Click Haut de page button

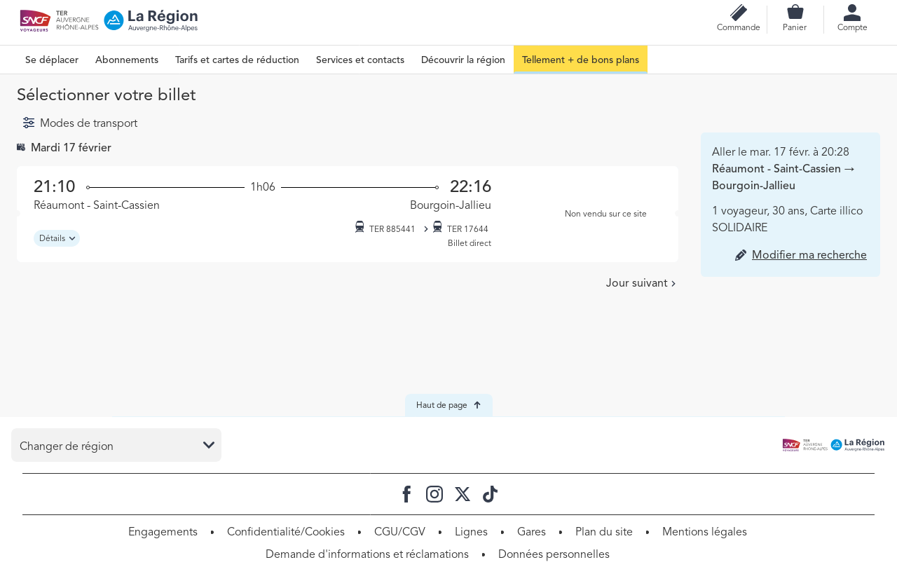coord(448,405)
